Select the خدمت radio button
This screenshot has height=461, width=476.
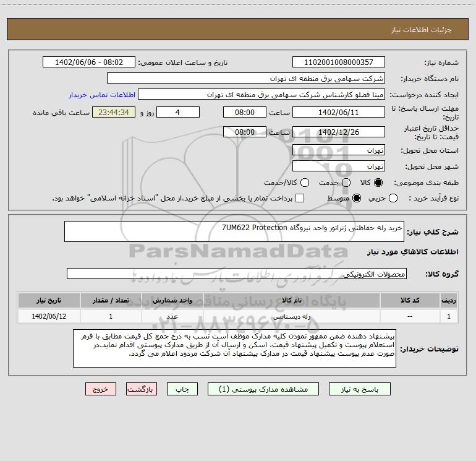346,183
